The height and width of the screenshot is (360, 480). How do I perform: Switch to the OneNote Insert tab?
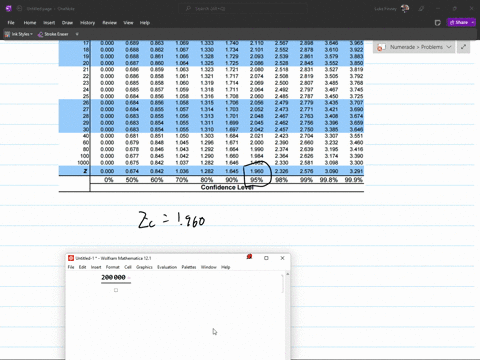pos(49,23)
